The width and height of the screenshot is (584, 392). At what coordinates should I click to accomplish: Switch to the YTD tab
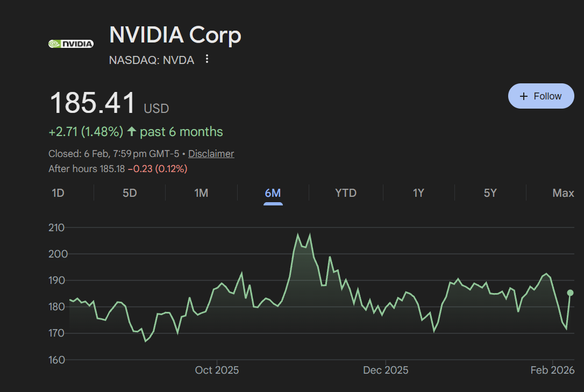pos(345,193)
